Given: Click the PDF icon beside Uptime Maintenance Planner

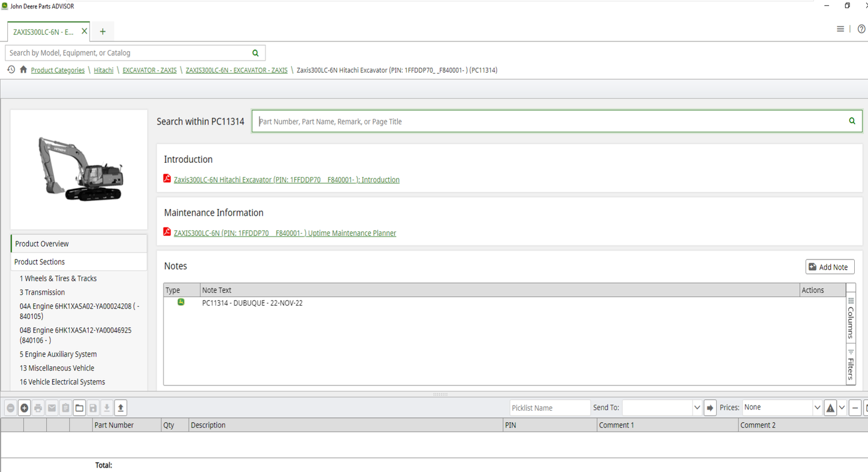Looking at the screenshot, I should coord(167,232).
